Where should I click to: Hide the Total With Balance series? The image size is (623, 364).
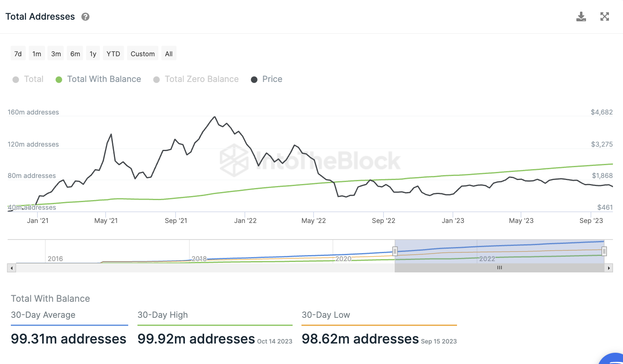pos(98,79)
